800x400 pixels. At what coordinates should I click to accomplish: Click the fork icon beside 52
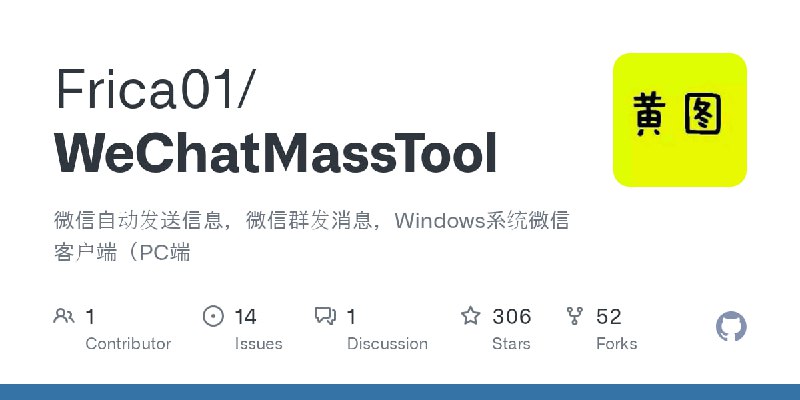click(574, 316)
